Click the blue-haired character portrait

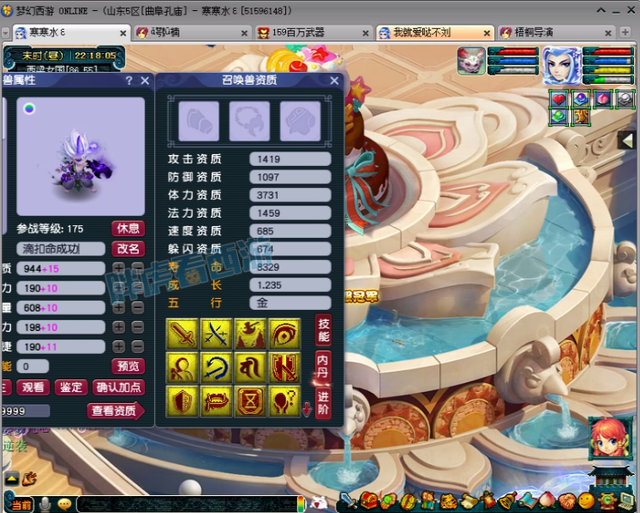pyautogui.click(x=562, y=65)
